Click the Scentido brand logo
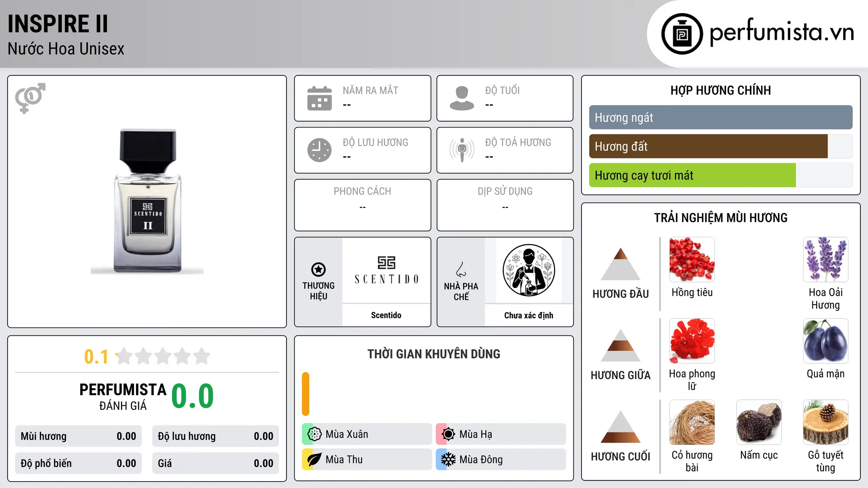 pos(386,270)
